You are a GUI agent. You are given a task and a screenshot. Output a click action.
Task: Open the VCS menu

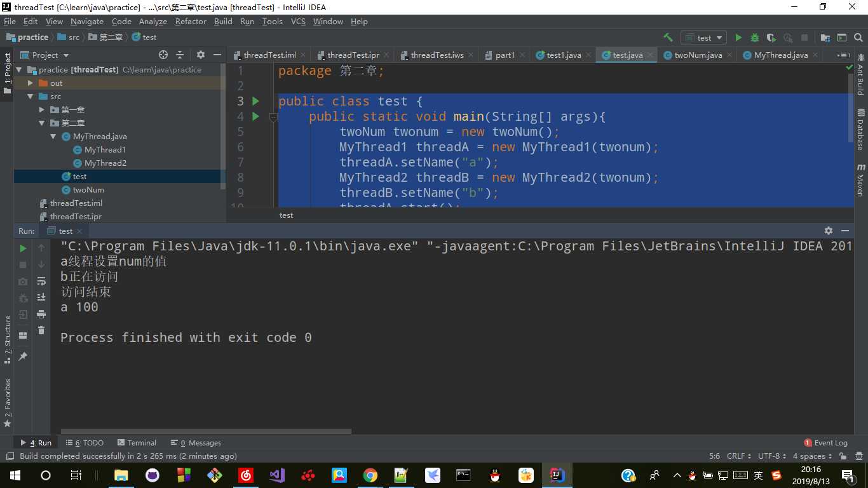pyautogui.click(x=298, y=21)
